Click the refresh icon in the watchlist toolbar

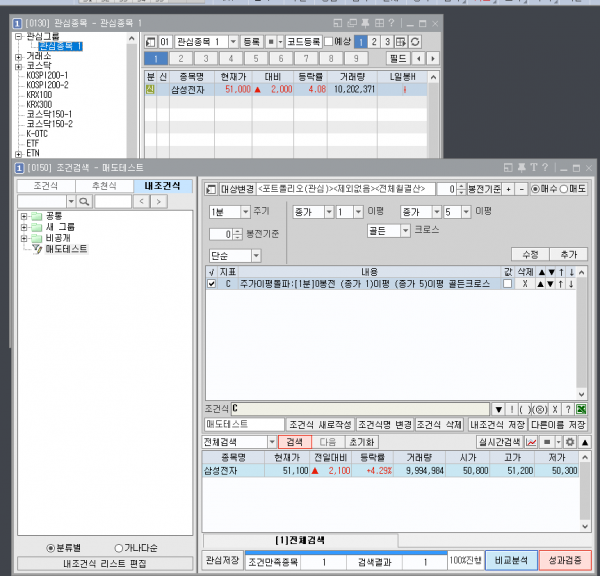tap(415, 42)
